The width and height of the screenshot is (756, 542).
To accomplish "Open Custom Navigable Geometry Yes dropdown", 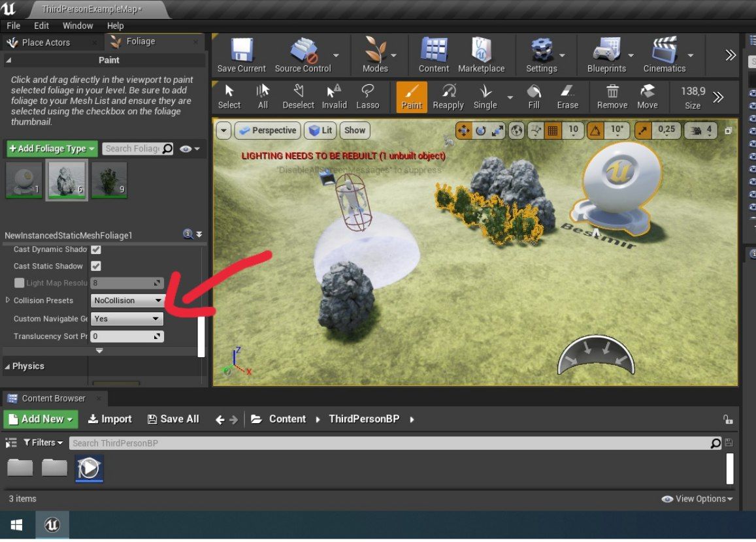I will point(127,319).
